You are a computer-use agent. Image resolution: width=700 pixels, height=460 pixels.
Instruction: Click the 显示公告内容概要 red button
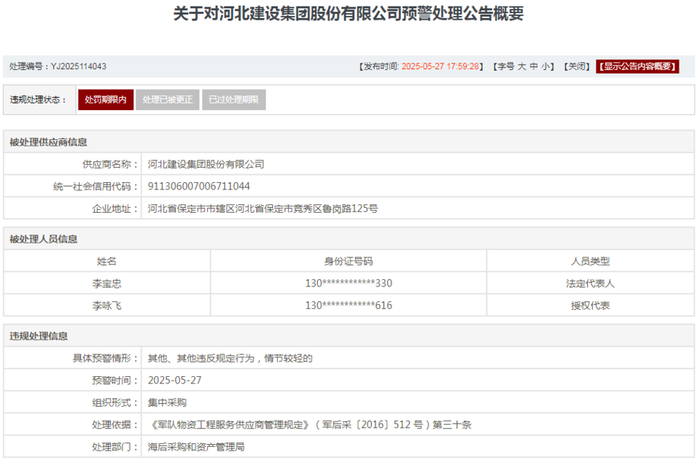(638, 67)
